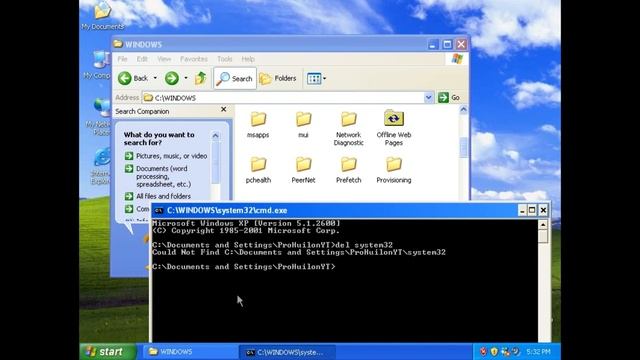The height and width of the screenshot is (360, 640).
Task: Open the Back history dropdown arrow
Action: pos(155,78)
